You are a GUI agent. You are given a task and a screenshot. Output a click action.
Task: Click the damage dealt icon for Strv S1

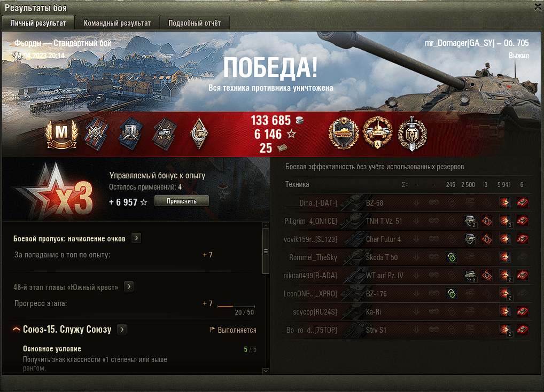point(505,330)
